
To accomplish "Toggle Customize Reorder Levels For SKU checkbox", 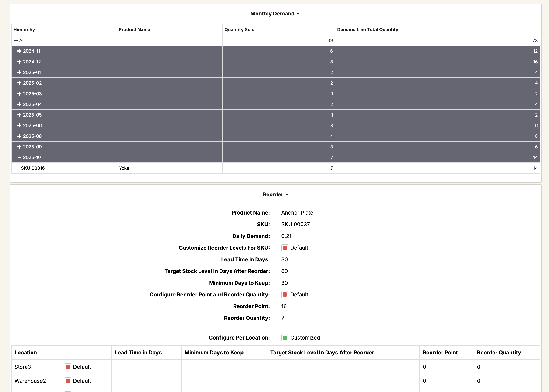I will click(285, 248).
